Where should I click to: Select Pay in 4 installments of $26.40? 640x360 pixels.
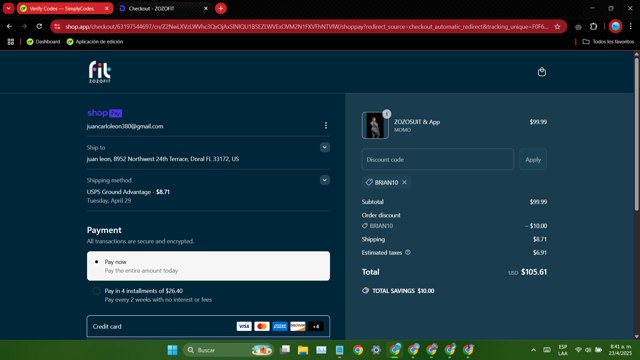(x=96, y=291)
